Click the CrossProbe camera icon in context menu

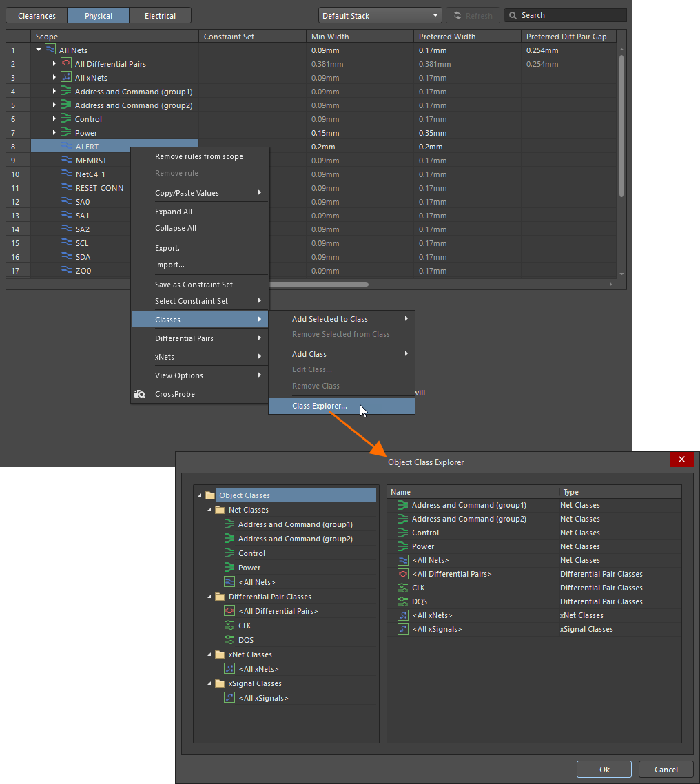point(139,394)
